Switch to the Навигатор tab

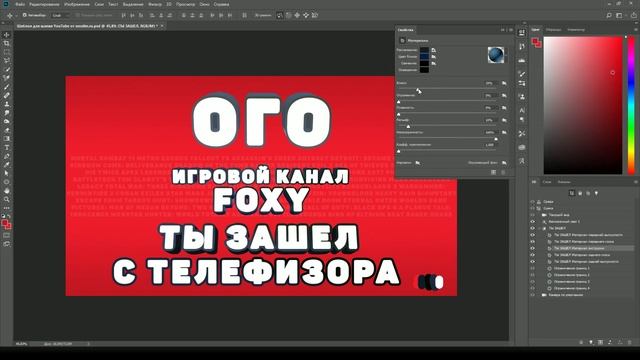click(x=576, y=30)
